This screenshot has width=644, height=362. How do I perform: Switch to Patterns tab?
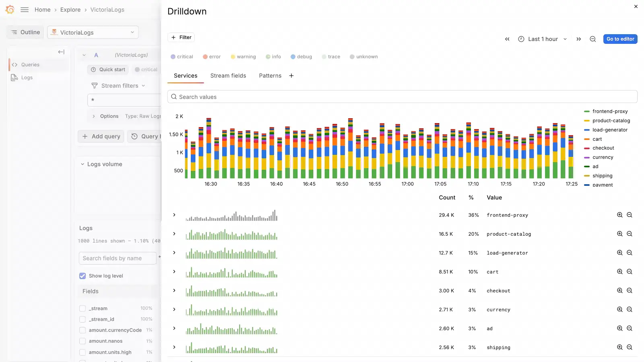pos(270,76)
